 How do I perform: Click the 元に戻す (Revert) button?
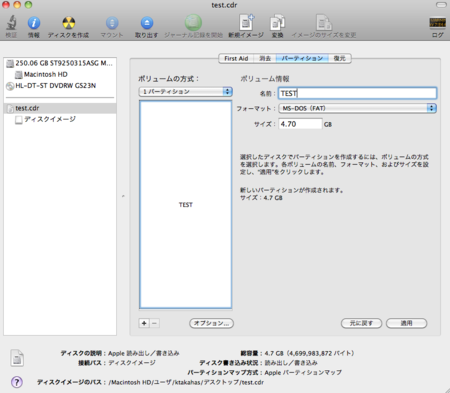(x=361, y=323)
